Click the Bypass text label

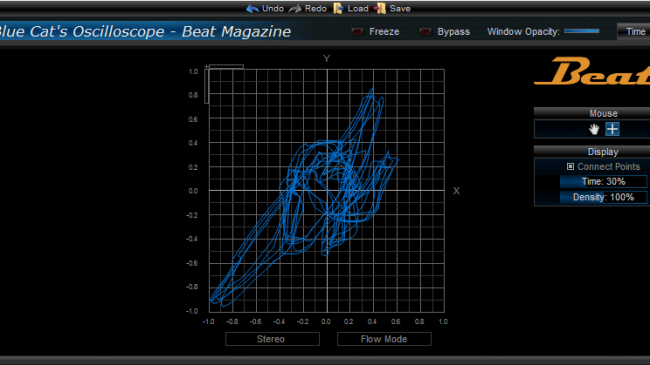[x=454, y=32]
